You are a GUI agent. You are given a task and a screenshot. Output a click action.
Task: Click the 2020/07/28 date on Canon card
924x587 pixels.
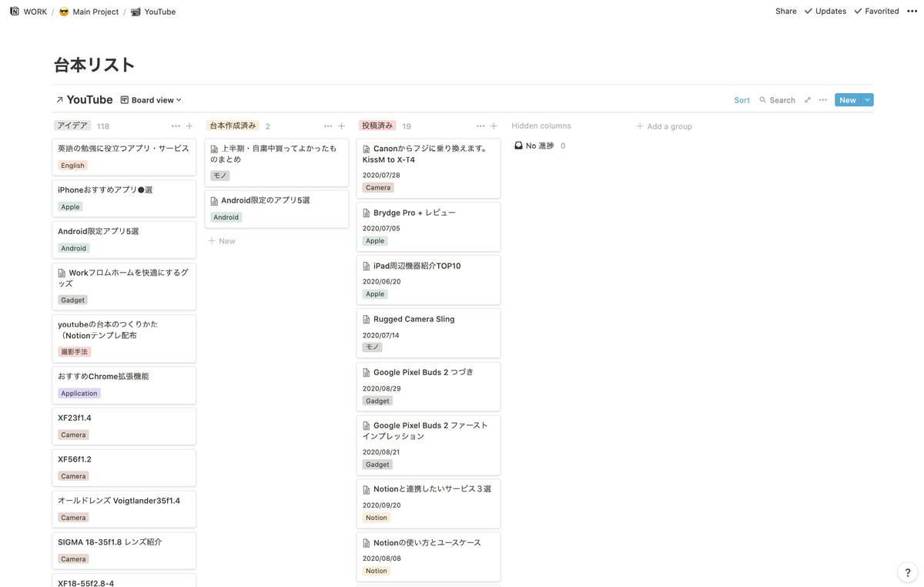coord(381,176)
